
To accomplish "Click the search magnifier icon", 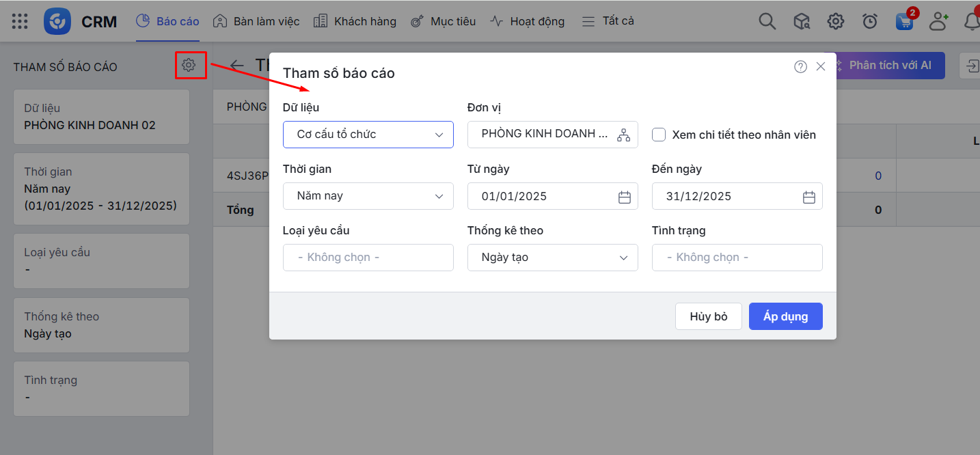I will 767,21.
